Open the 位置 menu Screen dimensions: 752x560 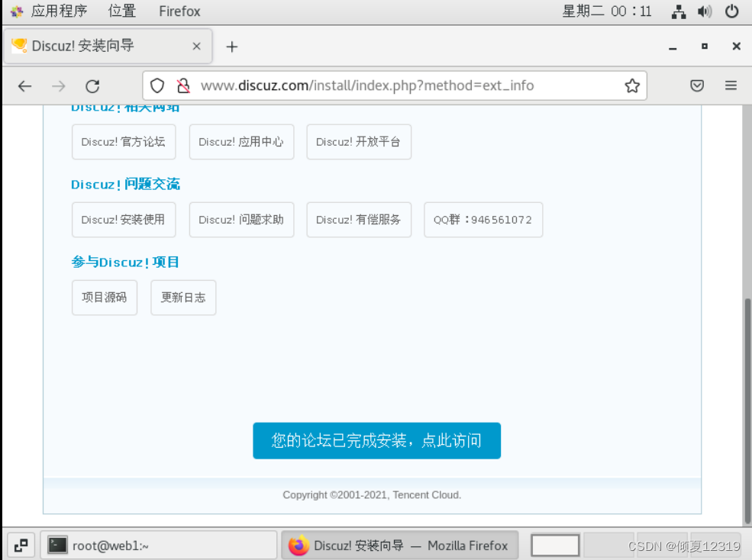tap(122, 11)
